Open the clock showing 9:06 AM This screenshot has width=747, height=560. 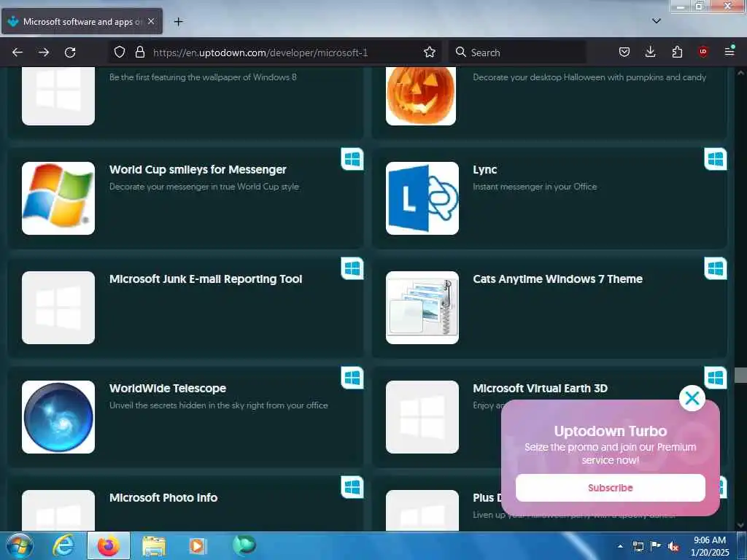(710, 546)
